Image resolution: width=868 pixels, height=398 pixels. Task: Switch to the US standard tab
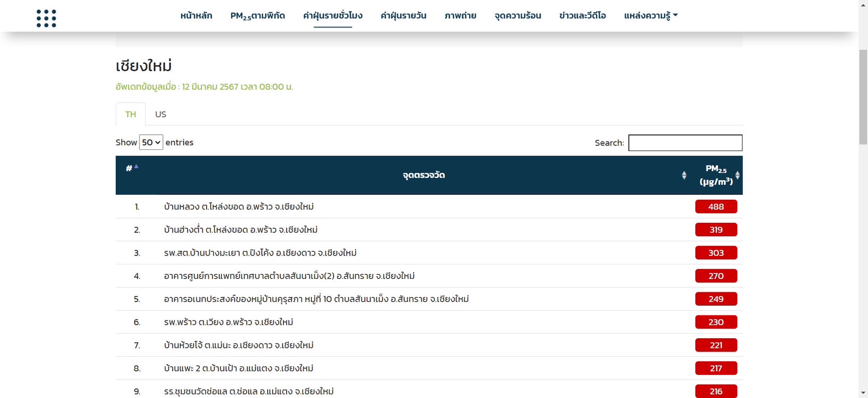[161, 114]
